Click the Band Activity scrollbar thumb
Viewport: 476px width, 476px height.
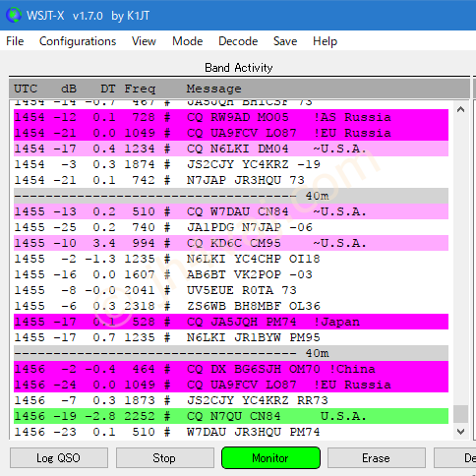tap(460, 414)
